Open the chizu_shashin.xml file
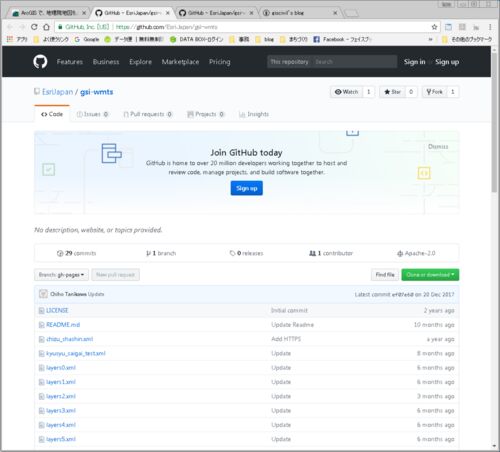The height and width of the screenshot is (452, 500). tap(70, 339)
